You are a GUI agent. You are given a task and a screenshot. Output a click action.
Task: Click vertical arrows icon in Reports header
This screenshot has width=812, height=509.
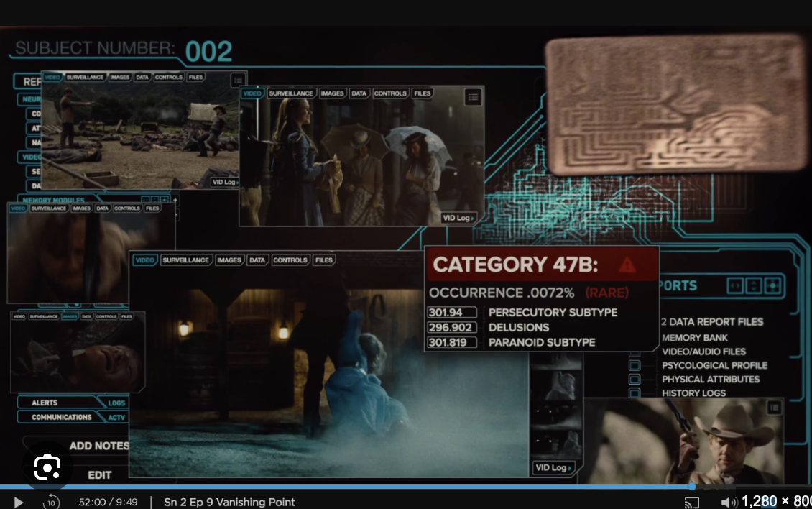[754, 285]
